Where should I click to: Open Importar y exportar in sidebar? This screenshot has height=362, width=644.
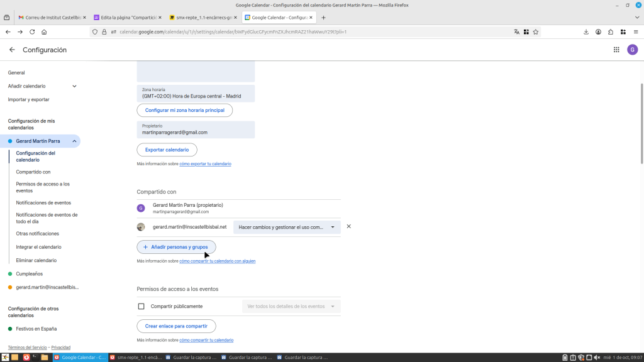(28, 99)
